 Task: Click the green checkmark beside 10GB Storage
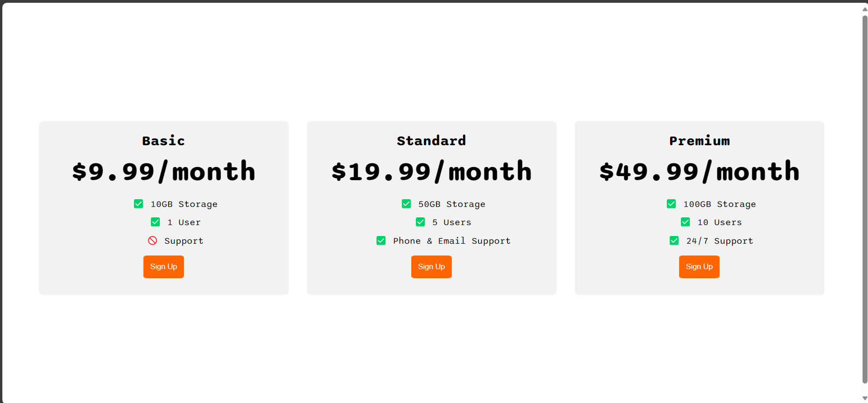point(138,204)
